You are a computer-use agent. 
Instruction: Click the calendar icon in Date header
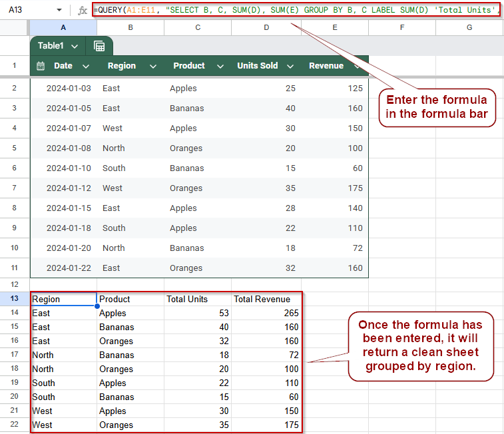coord(41,66)
